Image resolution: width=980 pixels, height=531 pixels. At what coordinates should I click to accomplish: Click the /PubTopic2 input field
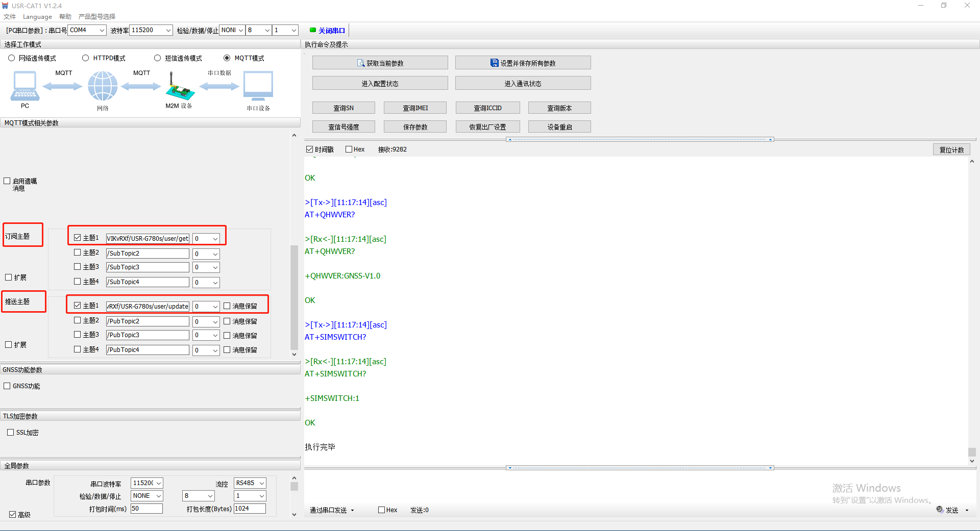click(x=148, y=321)
